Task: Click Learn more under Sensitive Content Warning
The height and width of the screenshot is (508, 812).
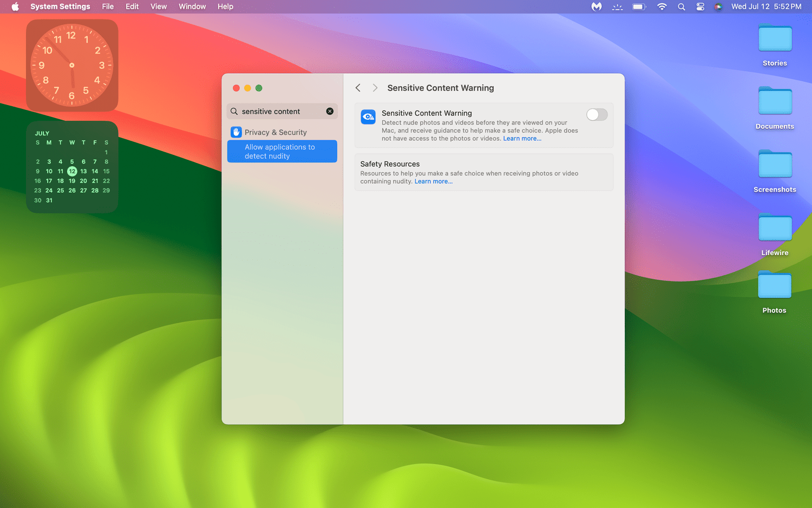Action: point(521,138)
